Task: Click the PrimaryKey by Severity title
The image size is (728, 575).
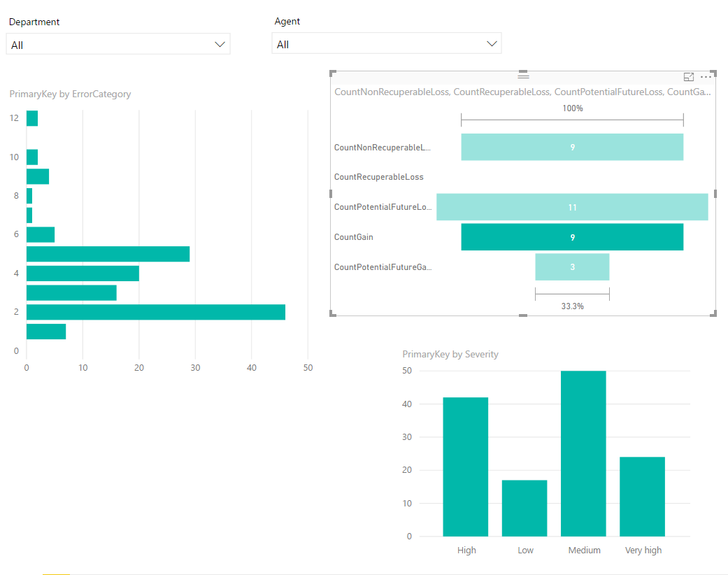Action: click(x=450, y=355)
